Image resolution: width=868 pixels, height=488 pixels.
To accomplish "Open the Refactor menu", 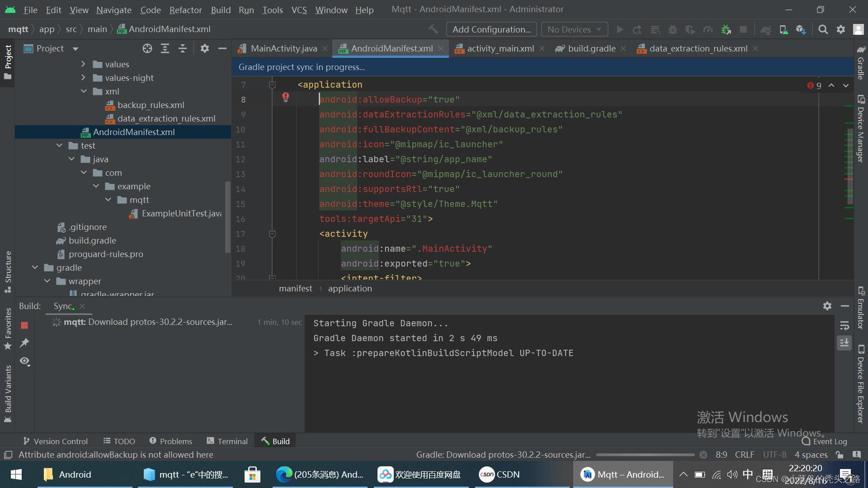I will click(x=185, y=9).
